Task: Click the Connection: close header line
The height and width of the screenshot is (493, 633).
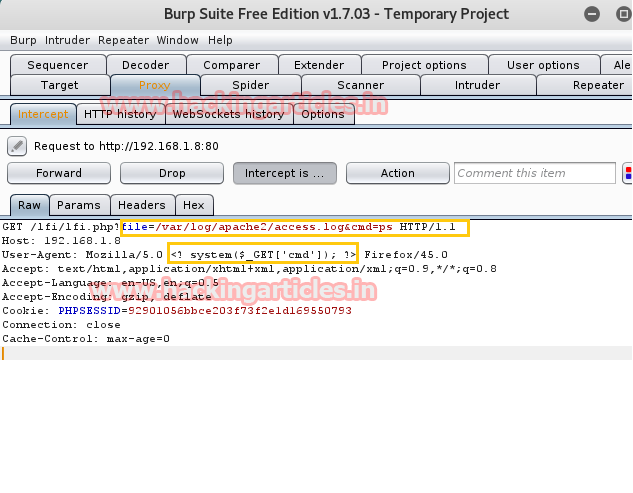Action: (61, 325)
